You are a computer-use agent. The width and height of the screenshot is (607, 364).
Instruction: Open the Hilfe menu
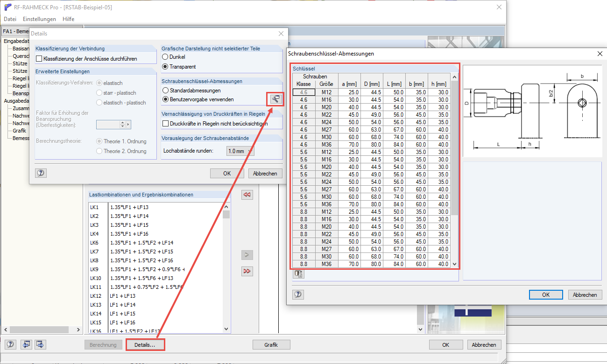tap(68, 19)
